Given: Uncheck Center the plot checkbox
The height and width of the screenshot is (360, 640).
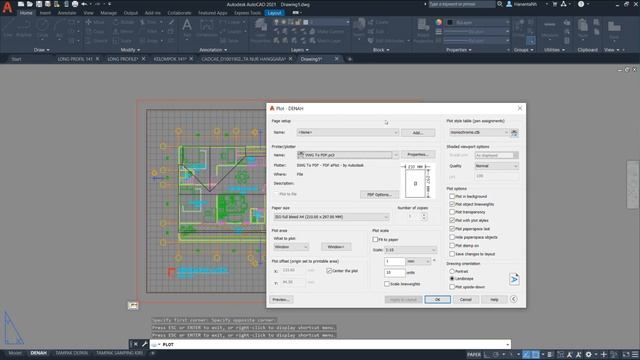Looking at the screenshot, I should click(329, 271).
